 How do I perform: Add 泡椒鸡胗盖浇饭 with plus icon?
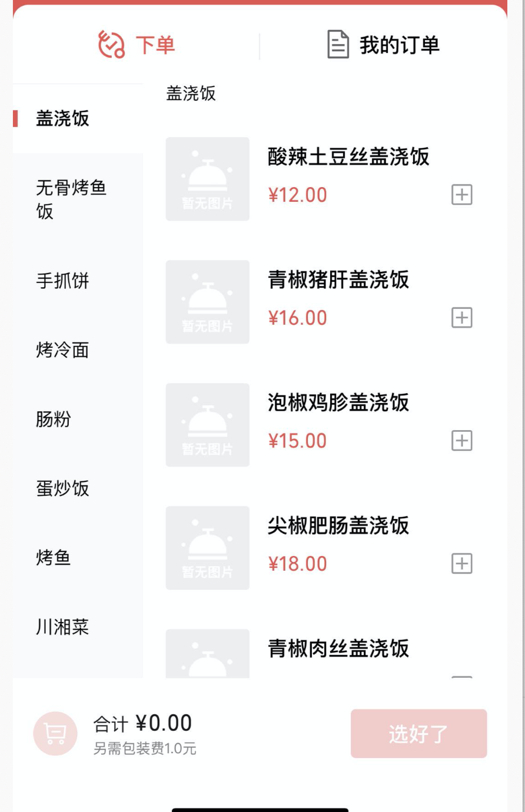461,441
